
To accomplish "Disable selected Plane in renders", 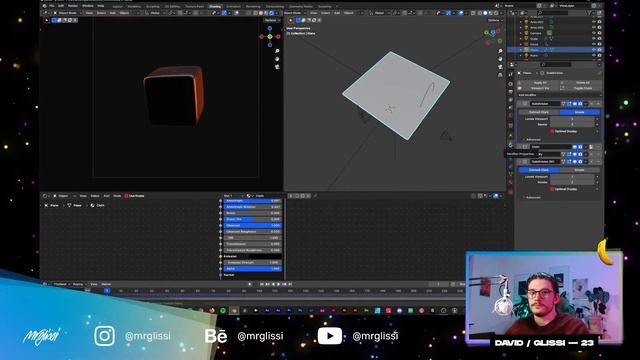I will pos(599,50).
